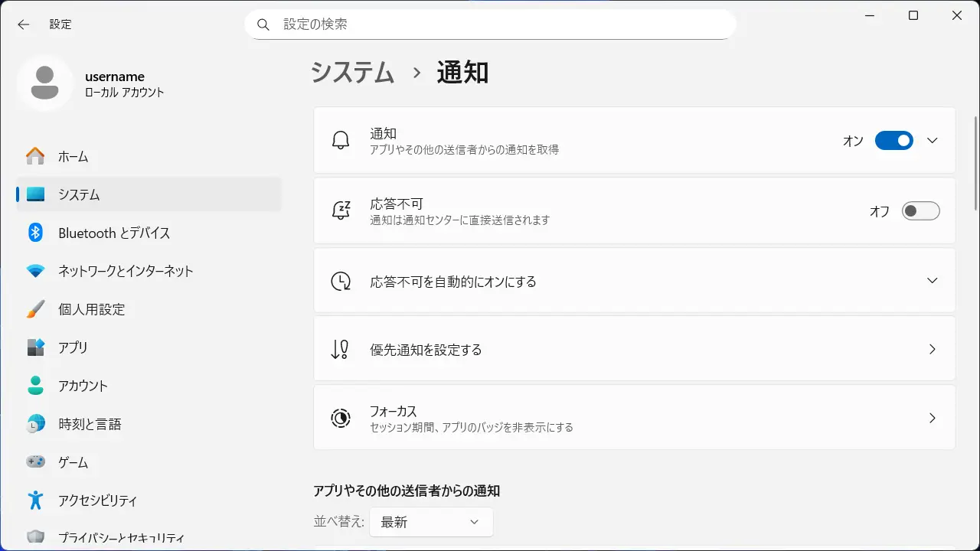Viewport: 980px width, 551px height.
Task: Click the Home (ホーム) house icon
Action: 35,156
